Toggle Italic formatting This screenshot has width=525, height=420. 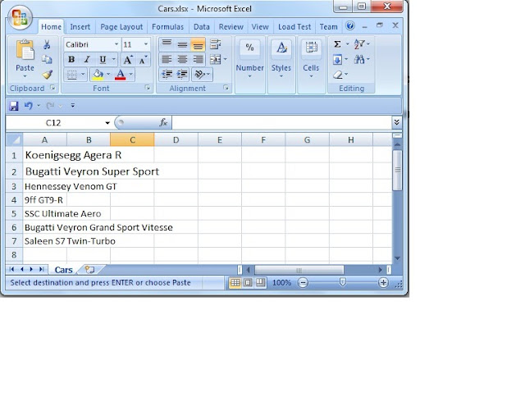(87, 60)
